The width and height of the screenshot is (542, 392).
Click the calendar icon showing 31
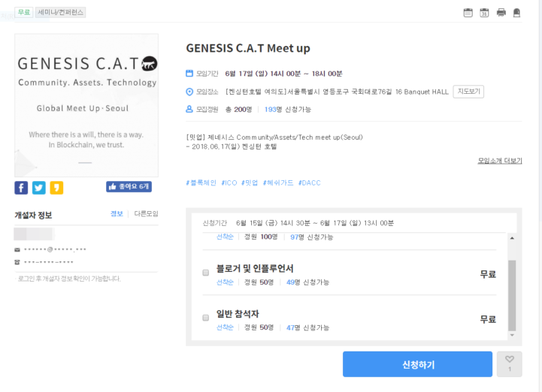pyautogui.click(x=484, y=13)
